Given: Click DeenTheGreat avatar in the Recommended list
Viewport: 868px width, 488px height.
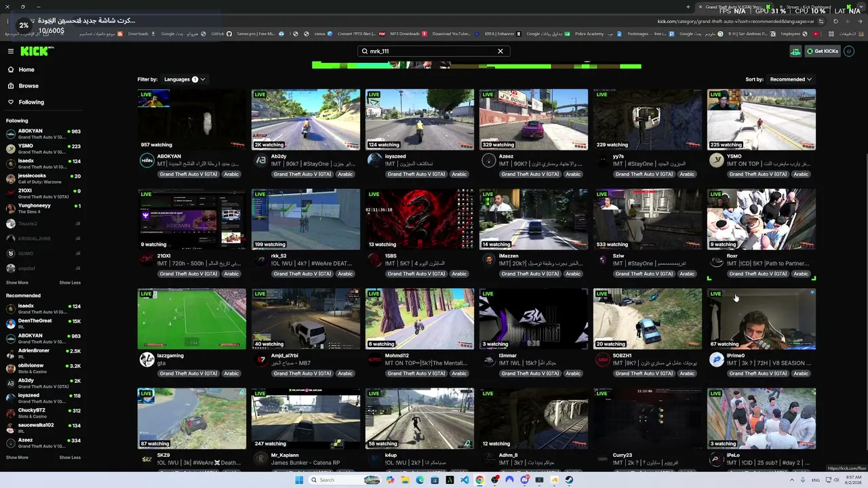Looking at the screenshot, I should [x=11, y=323].
